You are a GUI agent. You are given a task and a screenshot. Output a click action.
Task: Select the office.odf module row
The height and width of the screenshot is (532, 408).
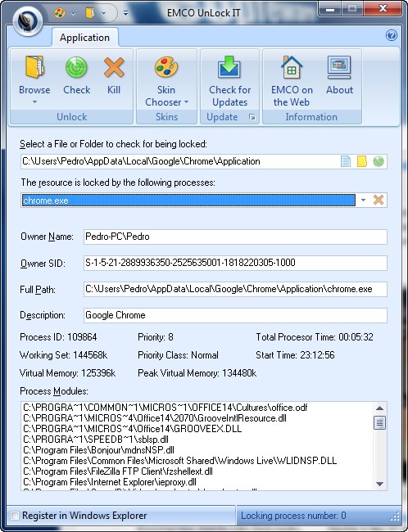pyautogui.click(x=197, y=408)
